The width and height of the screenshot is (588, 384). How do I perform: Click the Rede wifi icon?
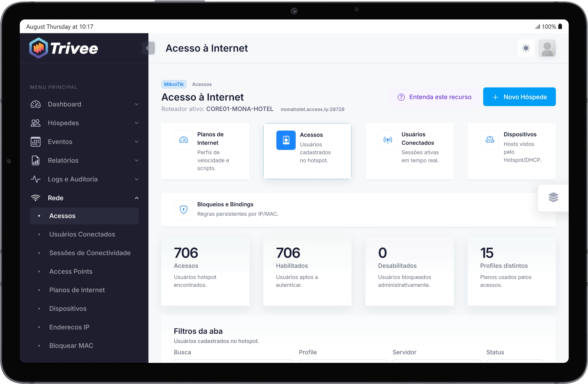(35, 198)
